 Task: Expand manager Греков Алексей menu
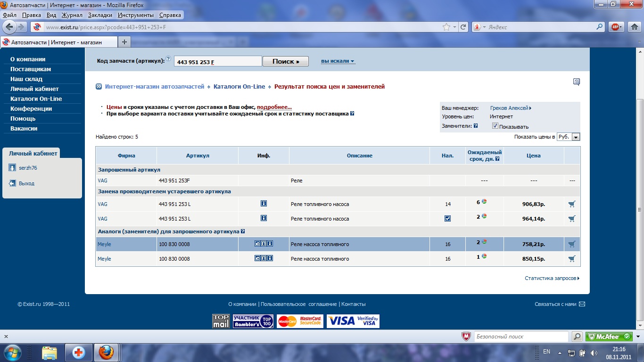click(511, 108)
